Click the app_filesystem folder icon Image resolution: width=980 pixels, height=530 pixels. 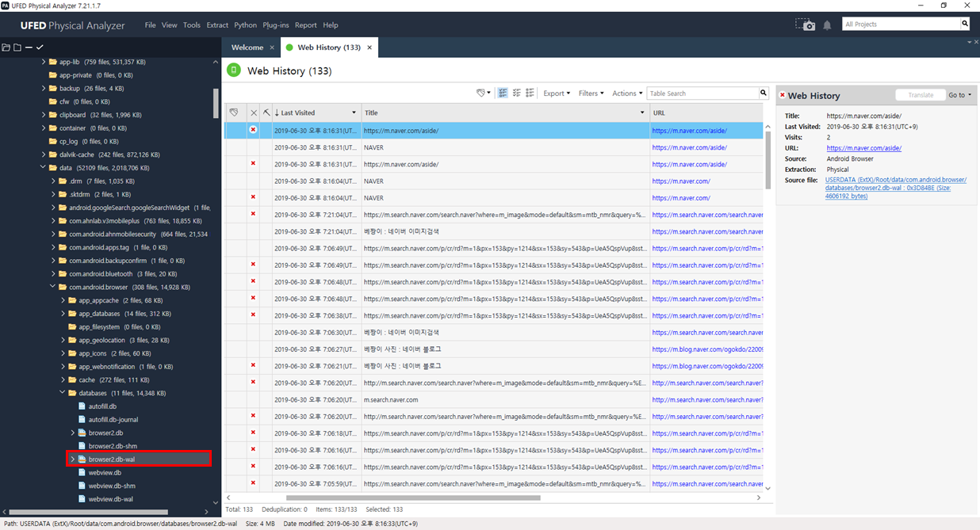click(72, 327)
